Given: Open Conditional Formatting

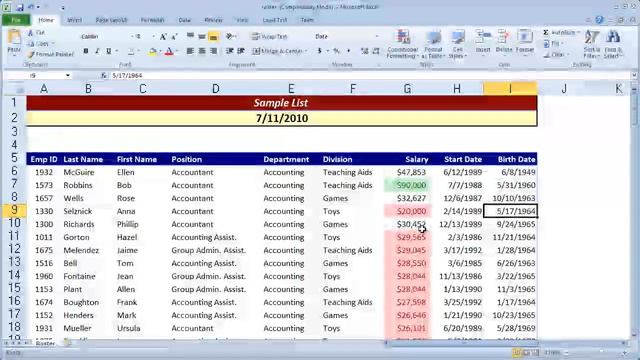Looking at the screenshot, I should (402, 44).
